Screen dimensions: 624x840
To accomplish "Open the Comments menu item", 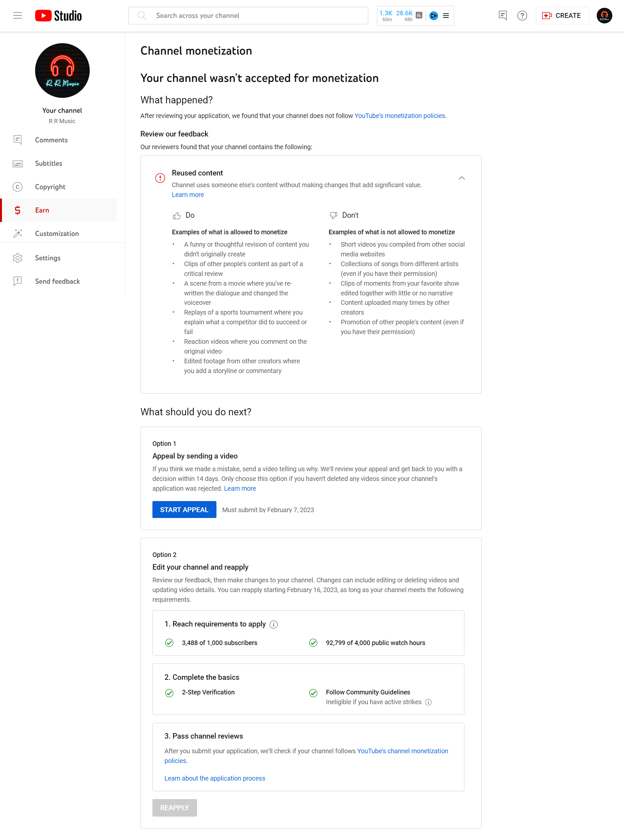I will 51,140.
